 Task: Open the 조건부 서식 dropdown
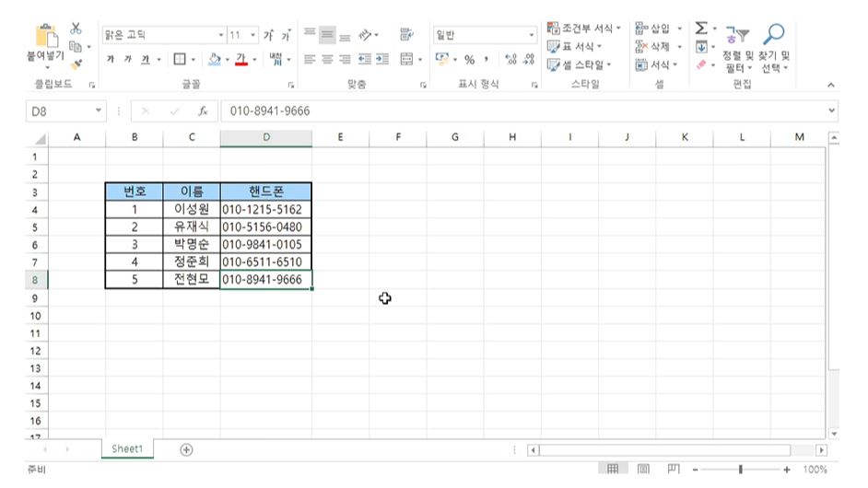584,28
